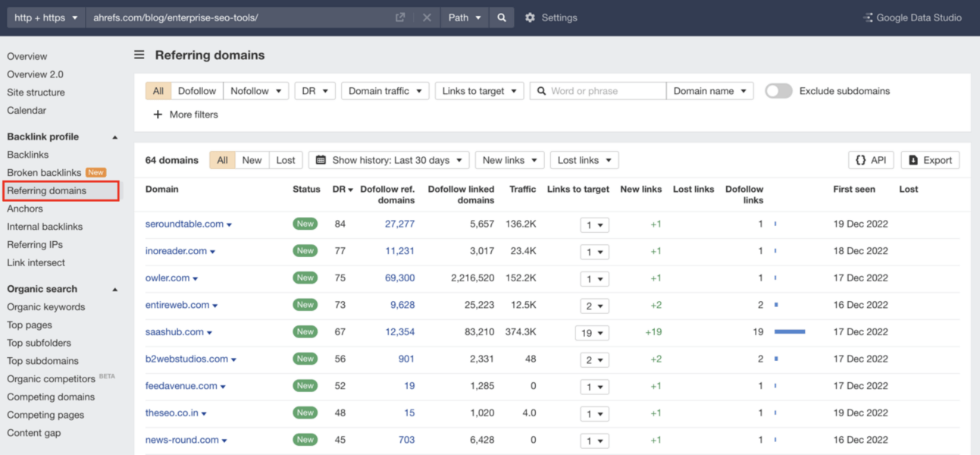The width and height of the screenshot is (980, 455).
Task: Toggle the Dofollow link filter
Action: [196, 90]
